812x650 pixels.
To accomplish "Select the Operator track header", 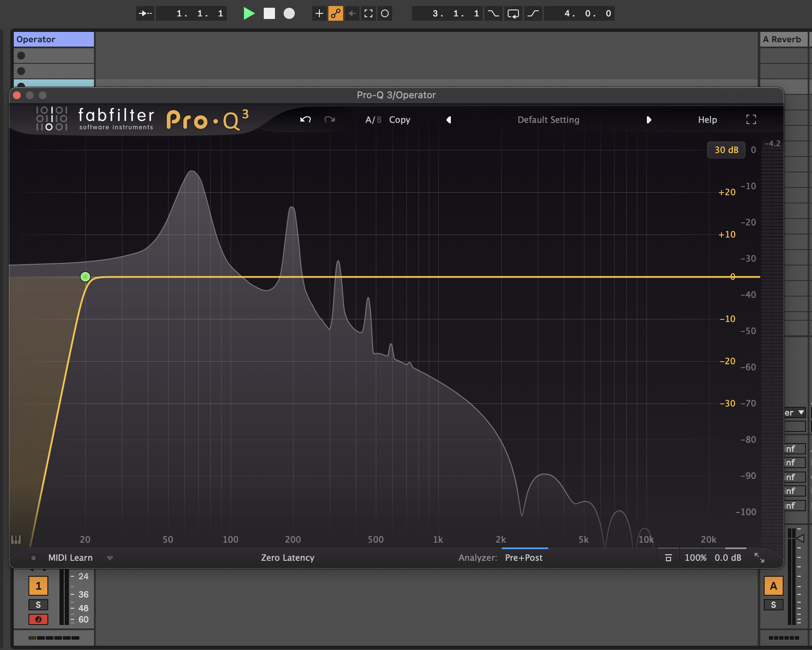I will click(x=54, y=39).
